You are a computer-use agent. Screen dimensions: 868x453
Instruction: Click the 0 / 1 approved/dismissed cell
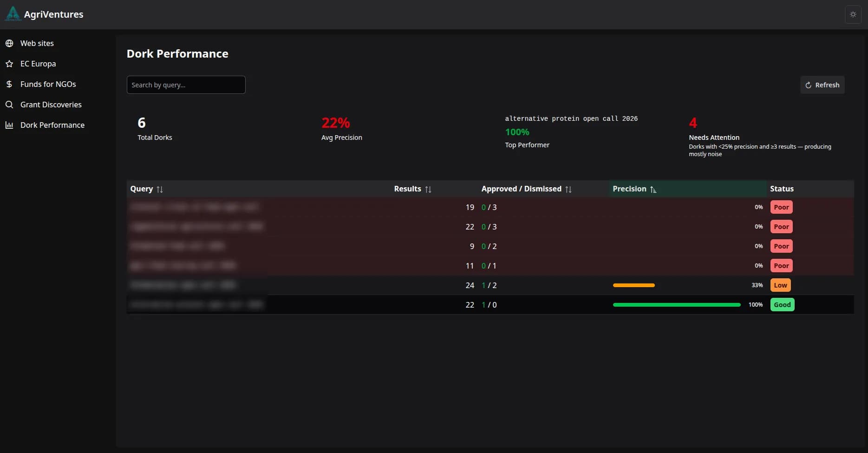[x=489, y=266]
